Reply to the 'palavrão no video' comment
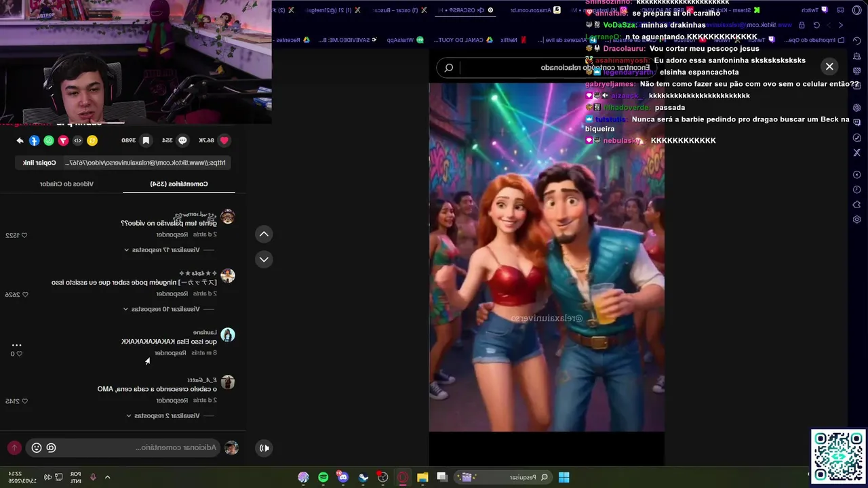This screenshot has height=488, width=868. [x=172, y=235]
